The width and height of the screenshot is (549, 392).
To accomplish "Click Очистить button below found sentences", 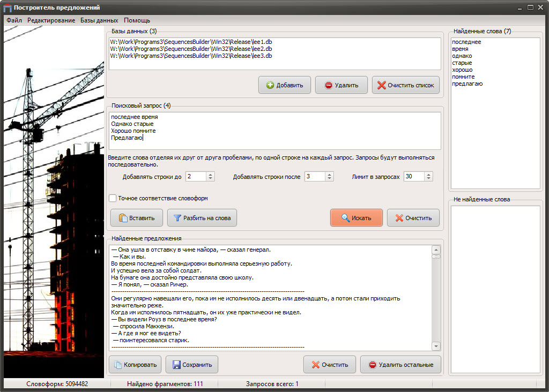I will coord(330,365).
